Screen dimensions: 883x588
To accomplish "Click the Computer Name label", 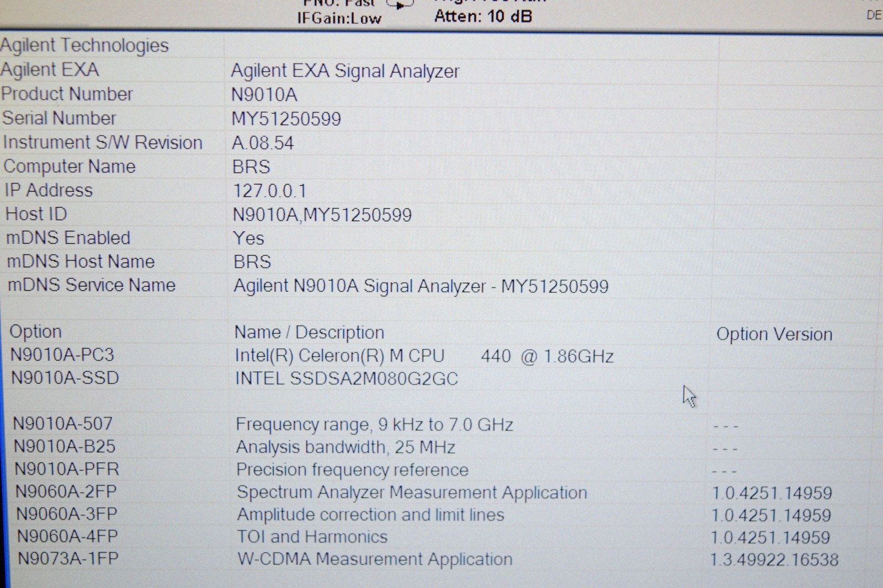I will coord(70,167).
